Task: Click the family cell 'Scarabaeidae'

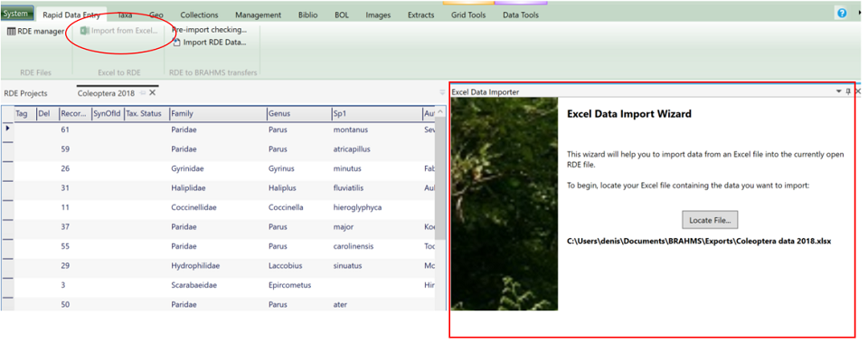Action: (192, 285)
